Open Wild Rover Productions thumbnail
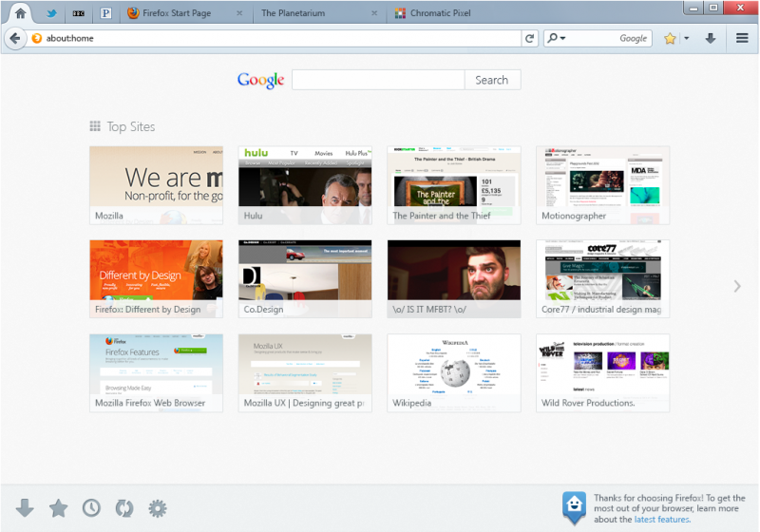760x532 pixels. click(602, 372)
